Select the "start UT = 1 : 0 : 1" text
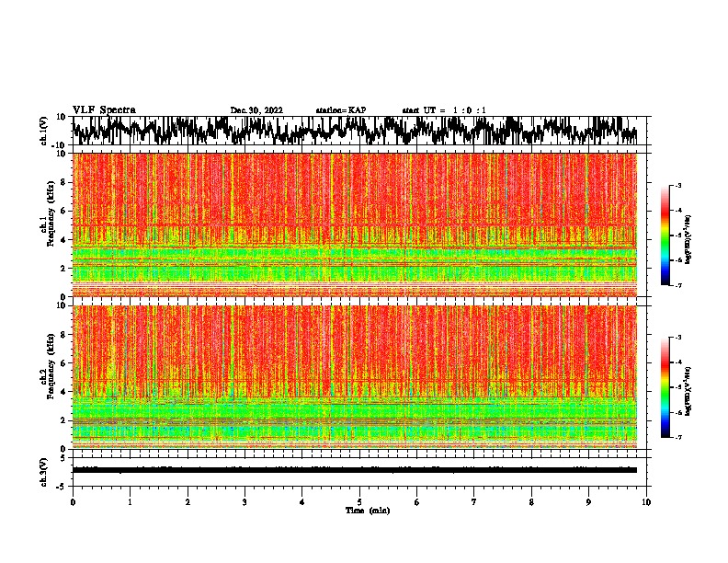The image size is (728, 563). 444,110
